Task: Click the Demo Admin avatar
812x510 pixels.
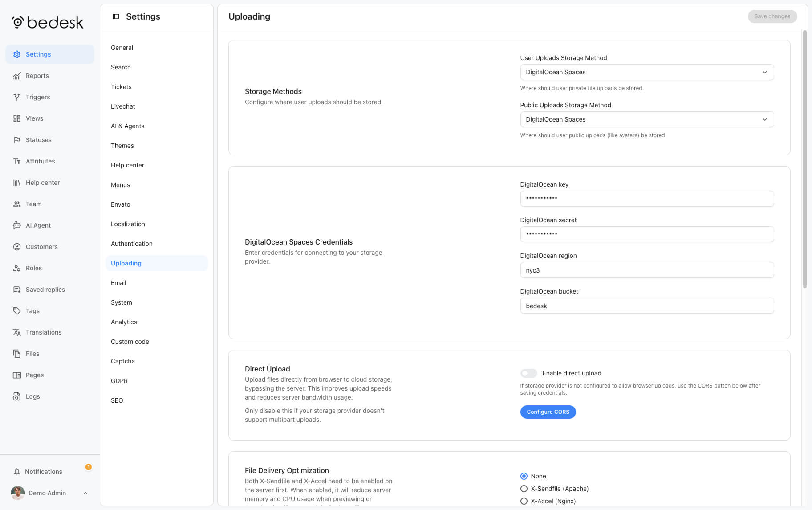Action: pyautogui.click(x=18, y=493)
